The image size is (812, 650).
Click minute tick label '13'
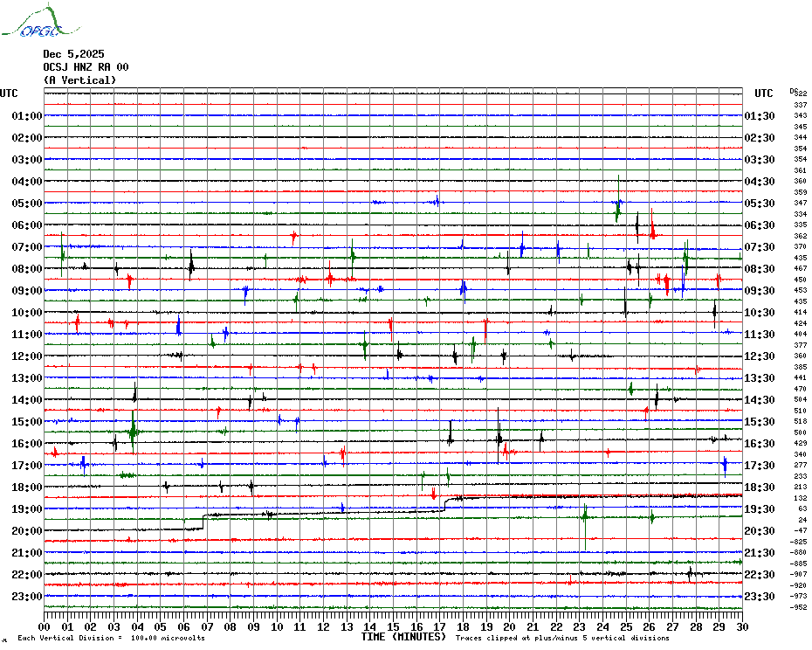click(x=347, y=626)
